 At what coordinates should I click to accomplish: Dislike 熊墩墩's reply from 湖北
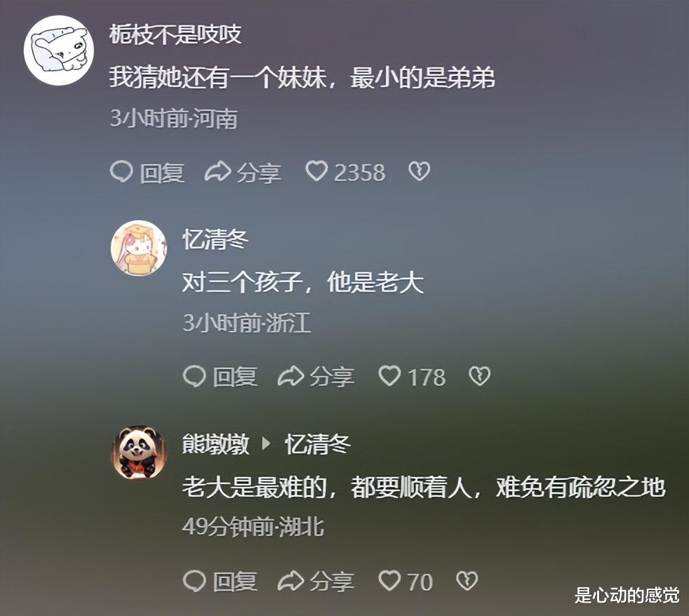[x=467, y=581]
